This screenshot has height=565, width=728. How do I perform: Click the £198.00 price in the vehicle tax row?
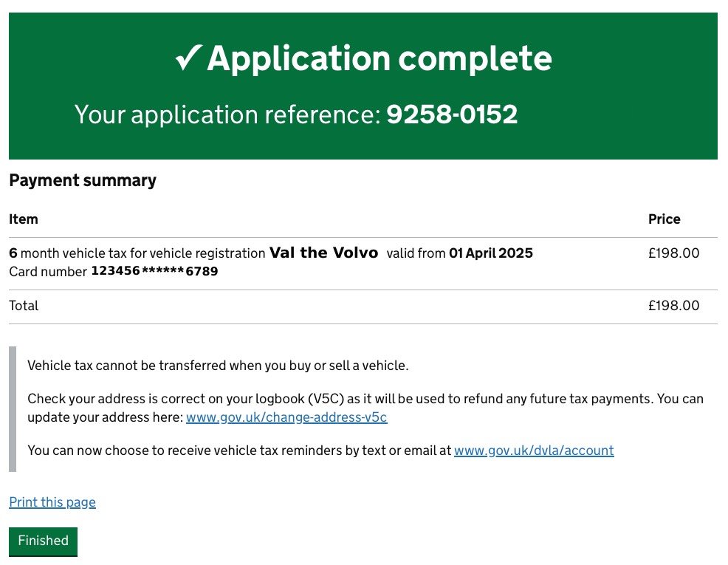(x=673, y=253)
